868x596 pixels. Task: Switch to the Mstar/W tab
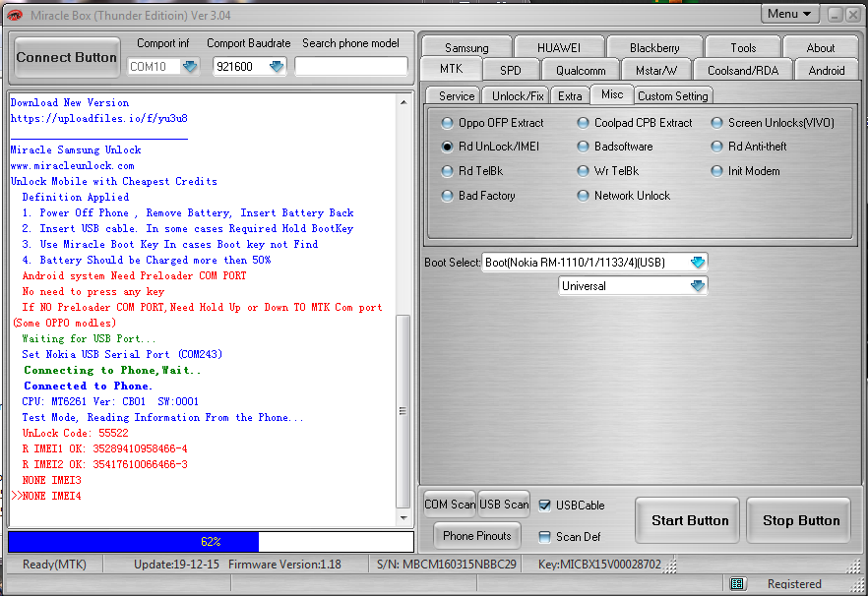point(656,70)
